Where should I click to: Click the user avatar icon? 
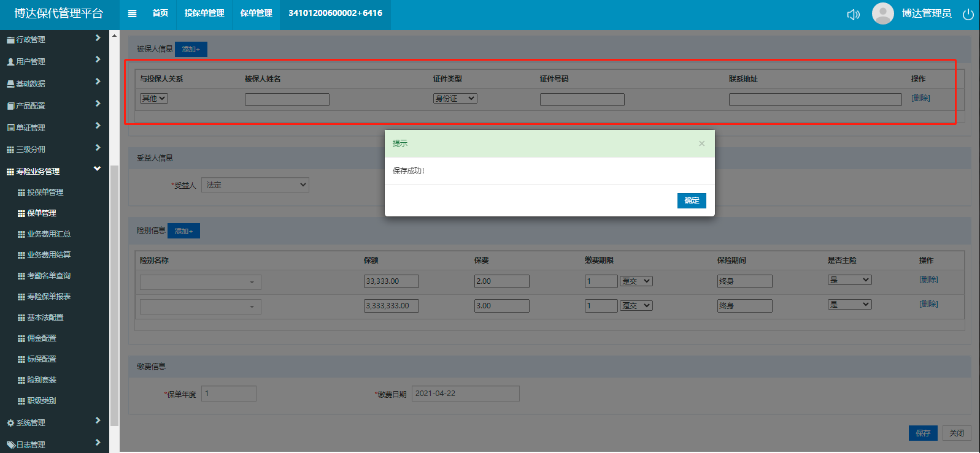pyautogui.click(x=882, y=13)
